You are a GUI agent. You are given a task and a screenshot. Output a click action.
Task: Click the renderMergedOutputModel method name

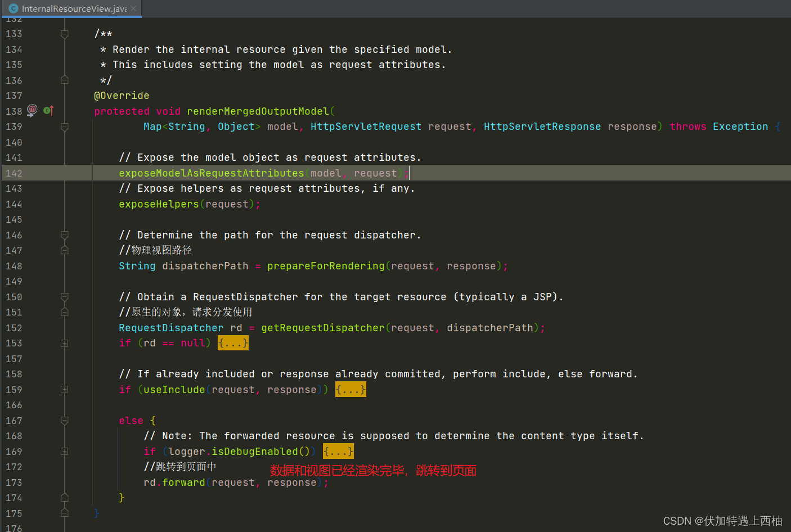(x=258, y=111)
